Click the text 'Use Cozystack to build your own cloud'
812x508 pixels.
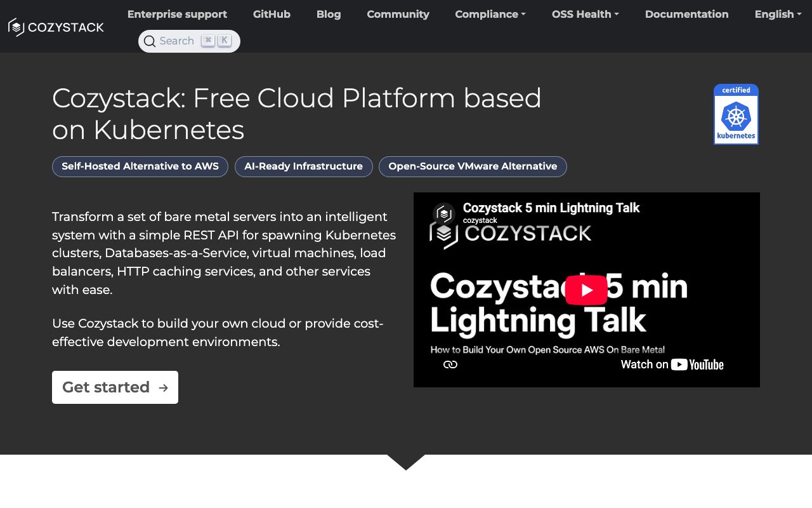click(218, 333)
